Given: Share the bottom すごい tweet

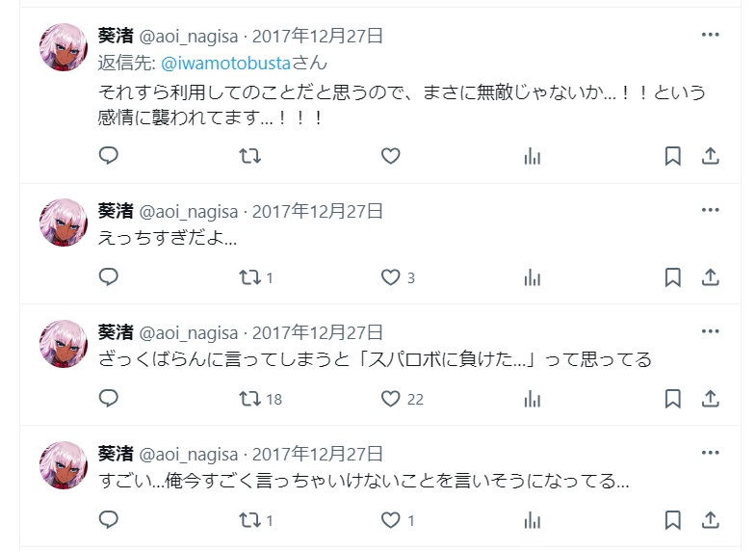Looking at the screenshot, I should click(x=710, y=520).
